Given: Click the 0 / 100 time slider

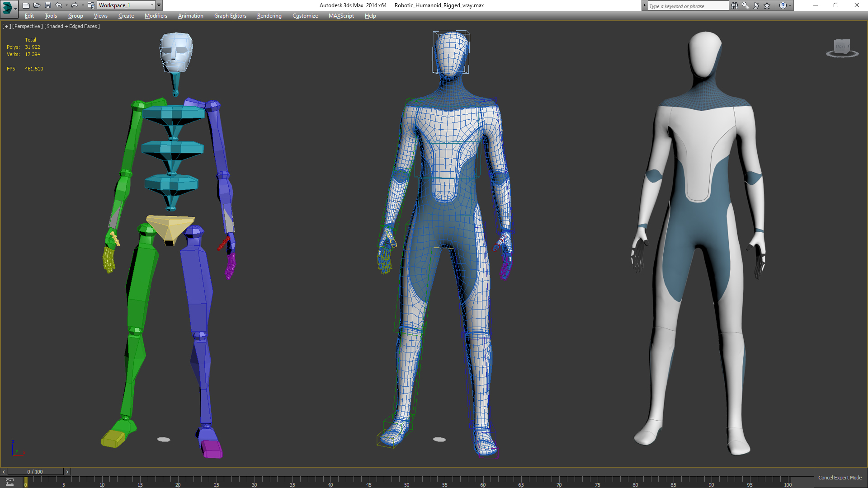Looking at the screenshot, I should pyautogui.click(x=35, y=472).
